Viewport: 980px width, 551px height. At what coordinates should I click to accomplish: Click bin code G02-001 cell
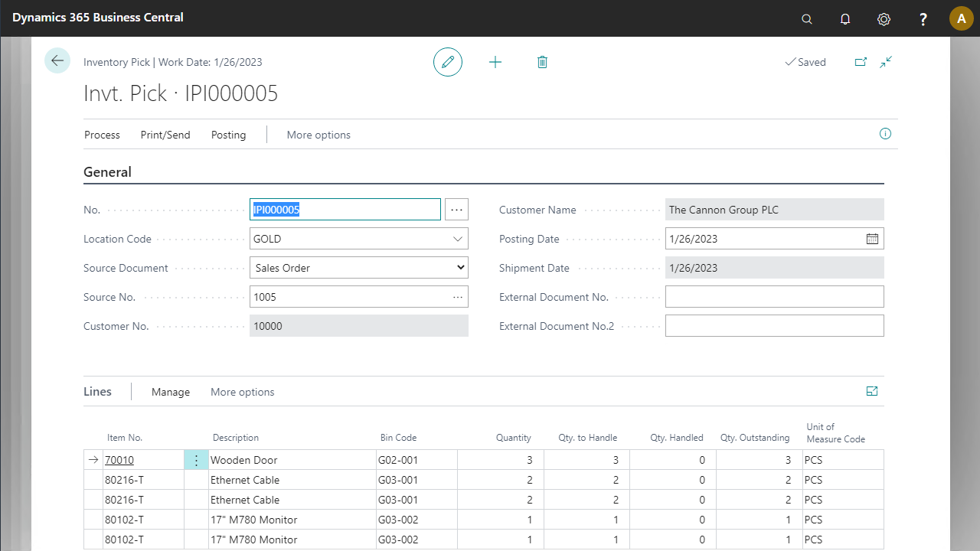[416, 460]
